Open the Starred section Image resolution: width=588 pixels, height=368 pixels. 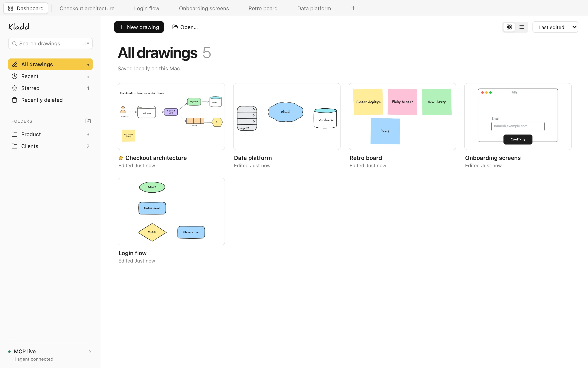point(50,88)
